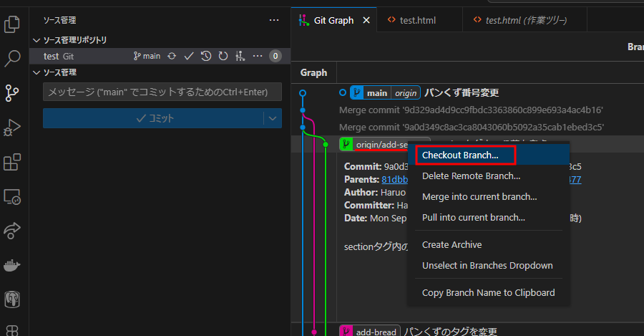Choose Copy Branch Name to Clipboard
This screenshot has width=644, height=336.
(488, 293)
